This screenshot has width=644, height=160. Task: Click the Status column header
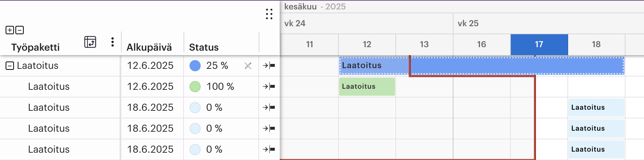[204, 47]
